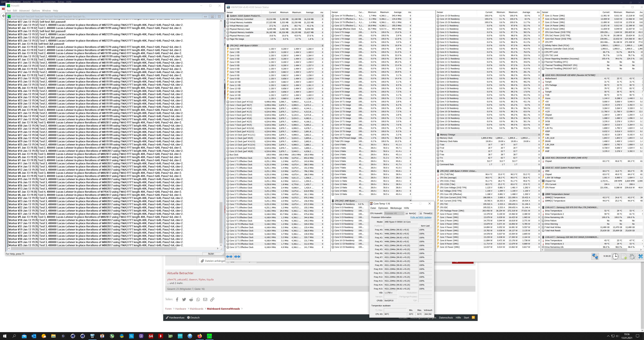Click Mainboard-Sammelthreads breadcrumb link

point(223,309)
